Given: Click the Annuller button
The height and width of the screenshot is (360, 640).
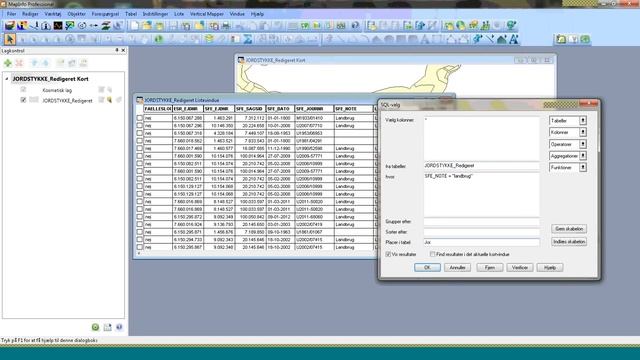Looking at the screenshot, I should [x=457, y=267].
